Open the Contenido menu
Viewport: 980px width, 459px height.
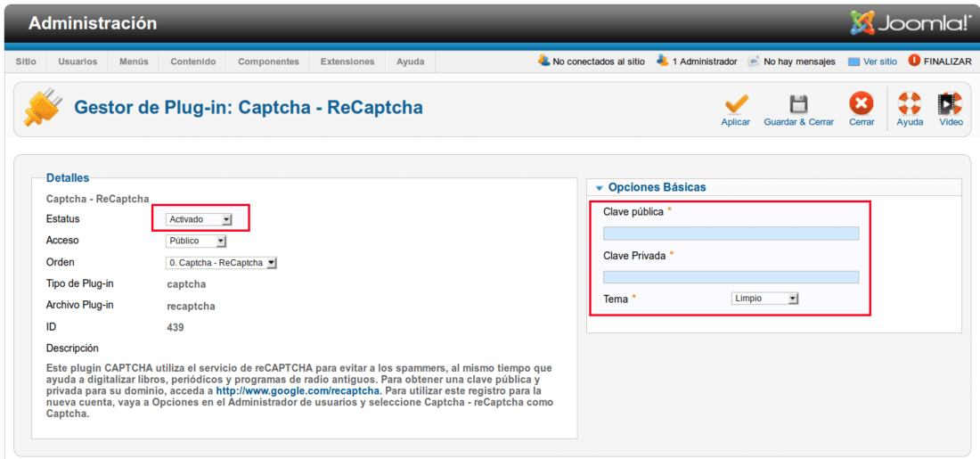point(193,61)
